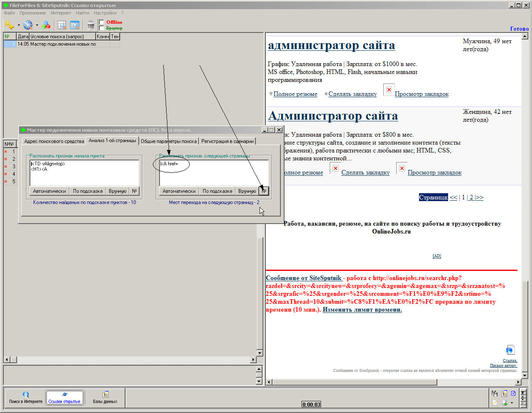Switch to Адрес поискового средства tab
The image size is (532, 413).
(x=54, y=141)
